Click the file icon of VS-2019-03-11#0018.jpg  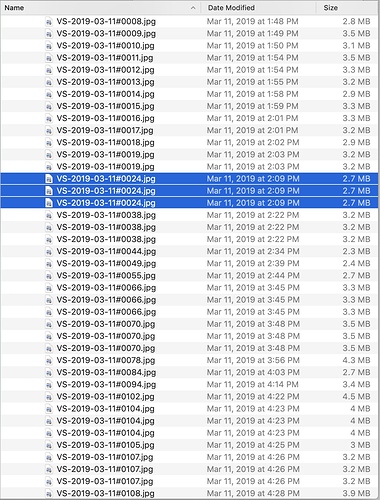[49, 143]
